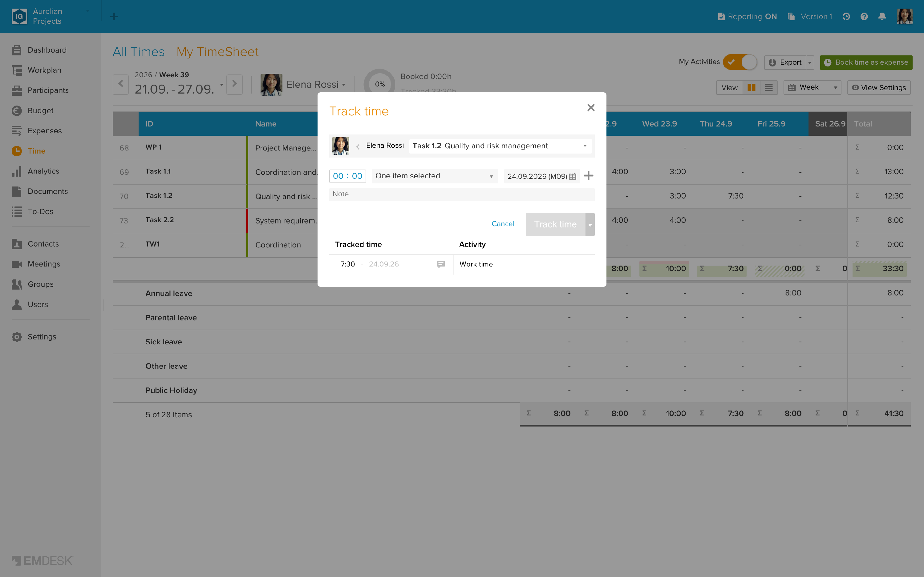Click Book time as expense button
This screenshot has width=924, height=577.
click(x=866, y=62)
